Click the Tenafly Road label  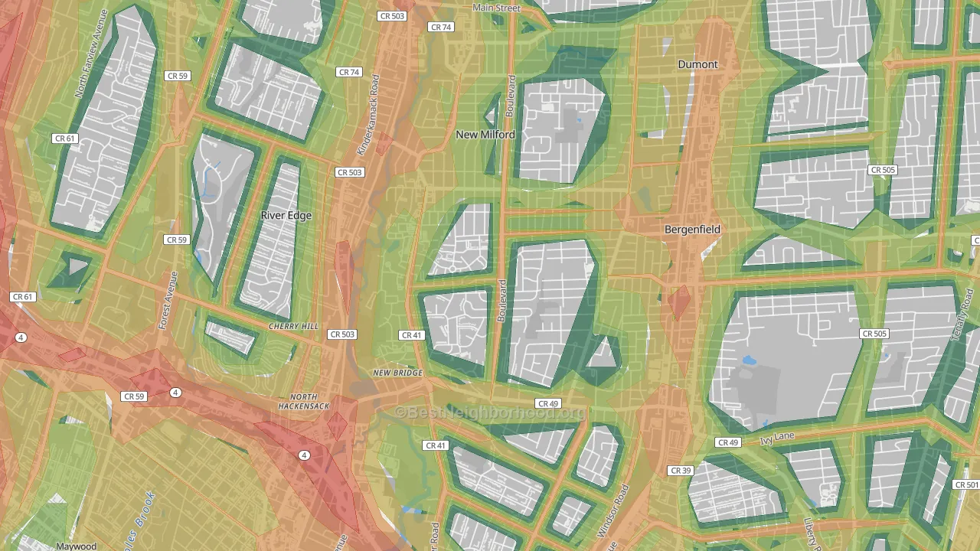[x=962, y=315]
